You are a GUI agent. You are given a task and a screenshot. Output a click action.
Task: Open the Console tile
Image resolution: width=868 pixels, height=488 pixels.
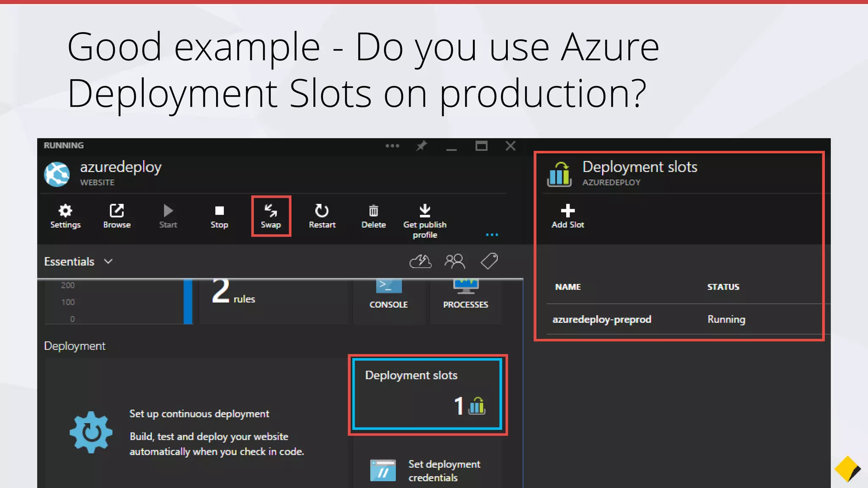[x=389, y=302]
